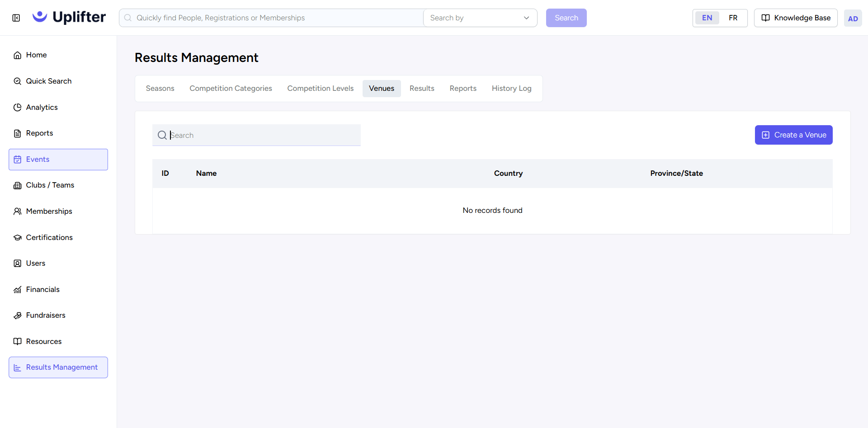Click the ID column header
This screenshot has width=868, height=428.
point(165,174)
